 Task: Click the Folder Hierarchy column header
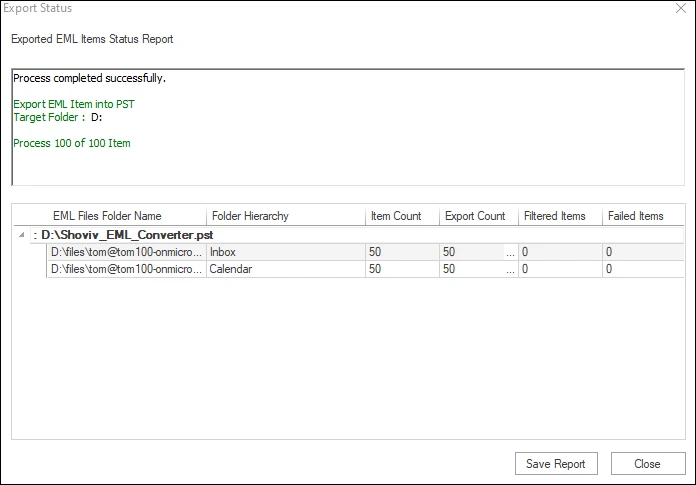point(286,216)
